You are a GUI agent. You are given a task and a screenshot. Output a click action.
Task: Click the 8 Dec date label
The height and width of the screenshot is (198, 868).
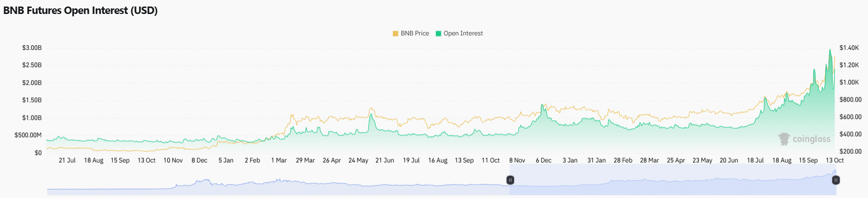click(199, 160)
